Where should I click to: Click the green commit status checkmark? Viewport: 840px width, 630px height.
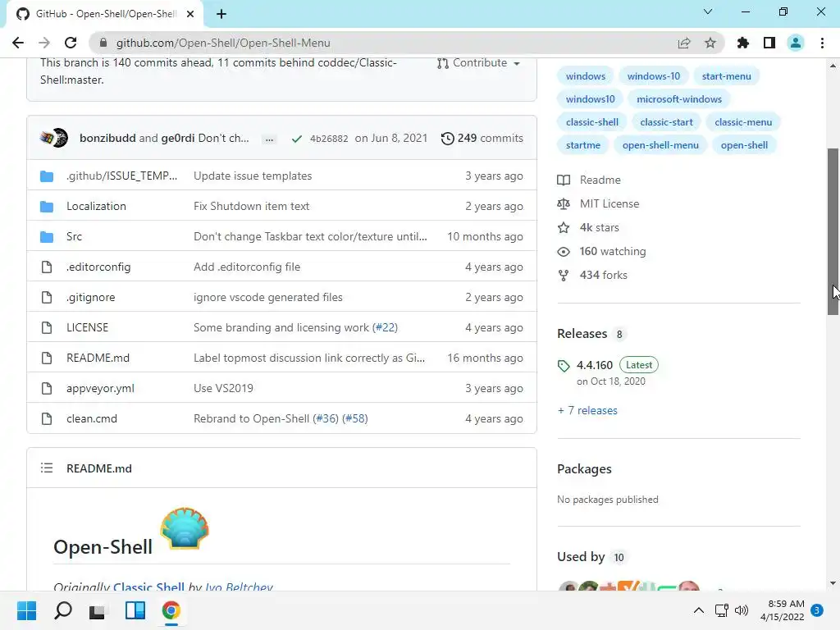click(x=296, y=139)
